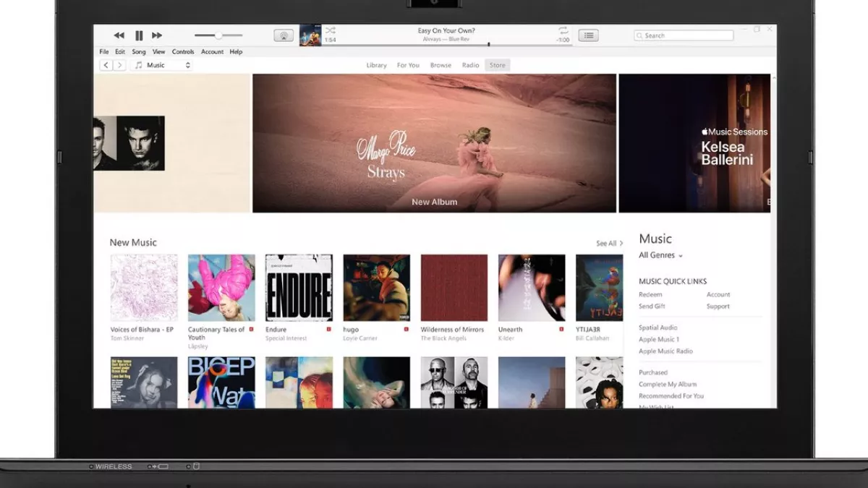This screenshot has height=488, width=868.
Task: Expand the All Genres dropdown
Action: point(660,255)
